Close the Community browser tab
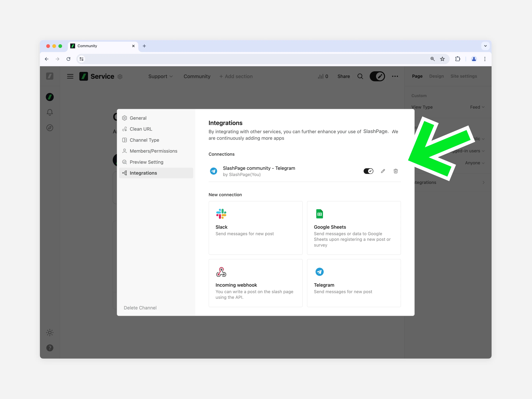The image size is (532, 399). [x=133, y=46]
